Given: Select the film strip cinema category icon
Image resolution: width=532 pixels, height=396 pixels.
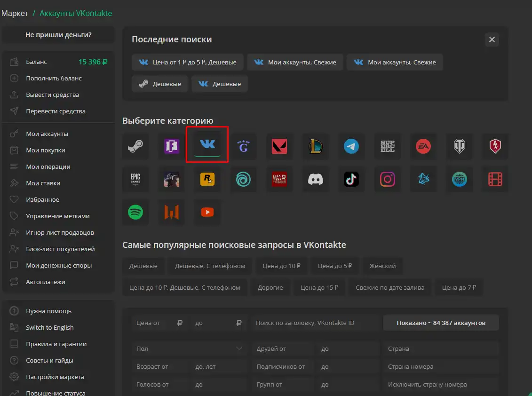Looking at the screenshot, I should (x=495, y=179).
